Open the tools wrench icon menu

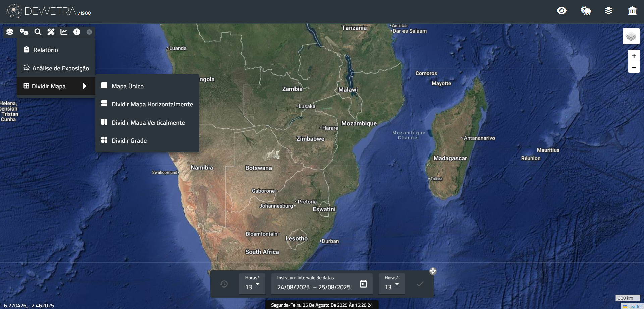point(51,32)
